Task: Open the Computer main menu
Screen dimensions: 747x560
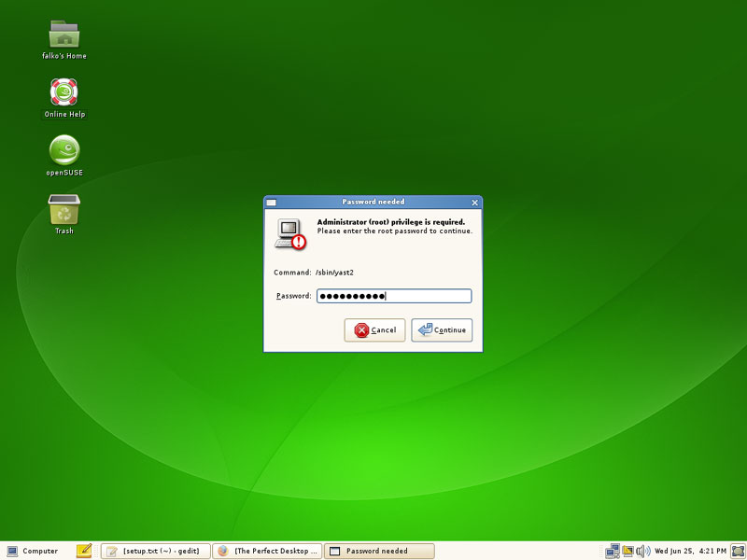Action: tap(33, 551)
